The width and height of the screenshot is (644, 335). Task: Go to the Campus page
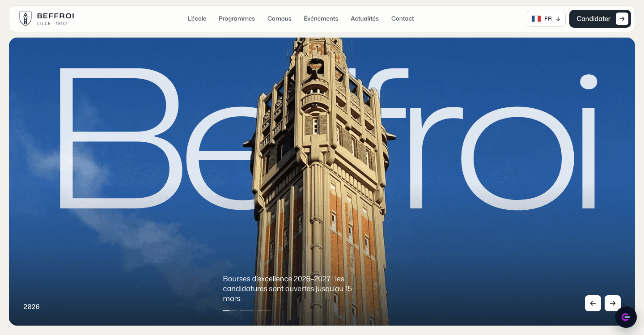pos(279,19)
